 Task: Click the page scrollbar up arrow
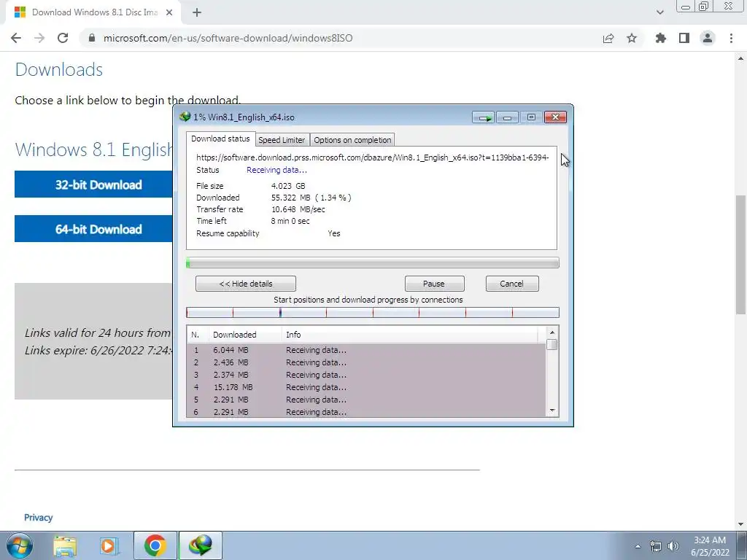coord(741,58)
